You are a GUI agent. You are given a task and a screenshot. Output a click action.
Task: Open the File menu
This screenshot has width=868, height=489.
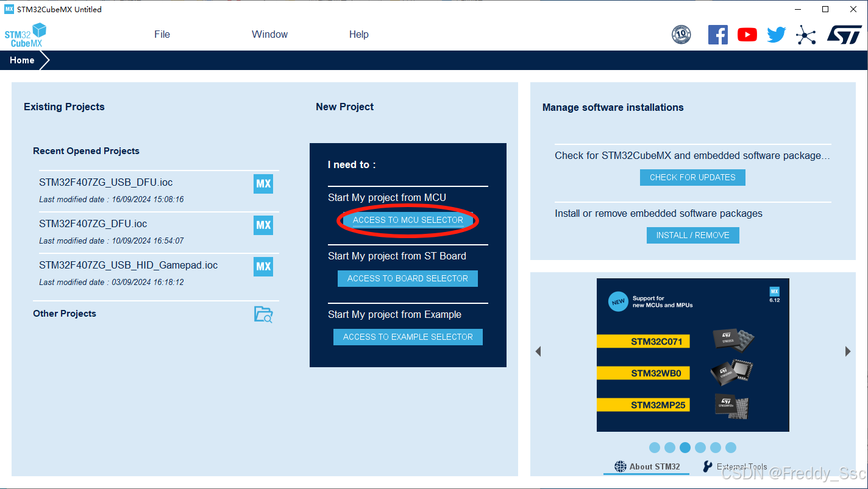pos(162,35)
